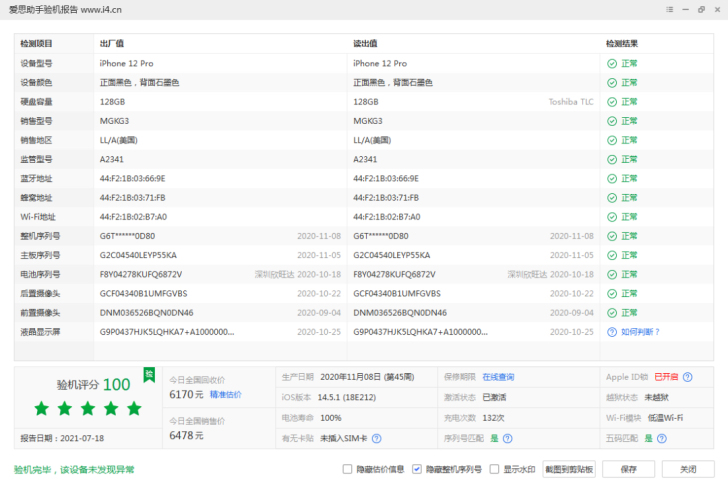
Task: Click the 充电次数 132次 value
Action: coord(493,418)
